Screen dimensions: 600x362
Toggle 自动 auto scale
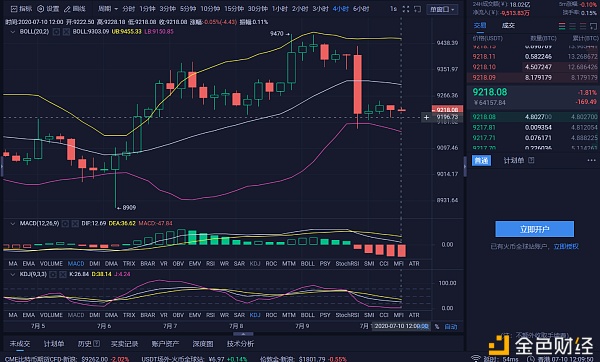(451, 326)
